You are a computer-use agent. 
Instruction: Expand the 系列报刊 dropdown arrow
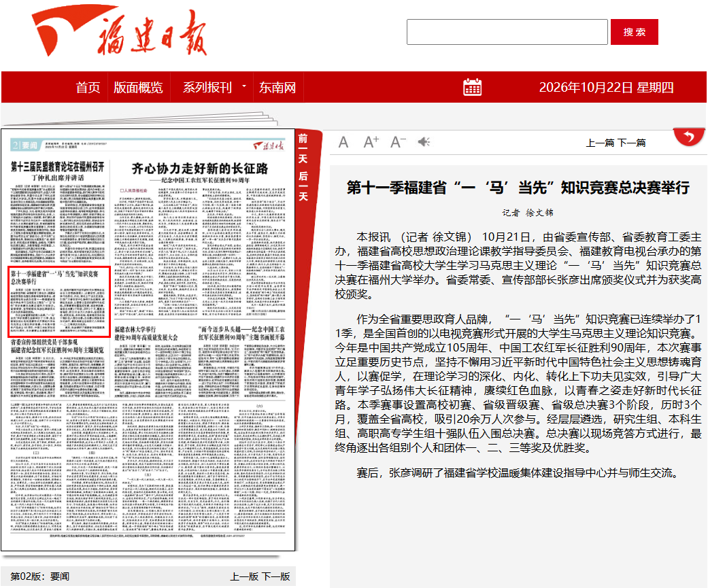pyautogui.click(x=244, y=86)
